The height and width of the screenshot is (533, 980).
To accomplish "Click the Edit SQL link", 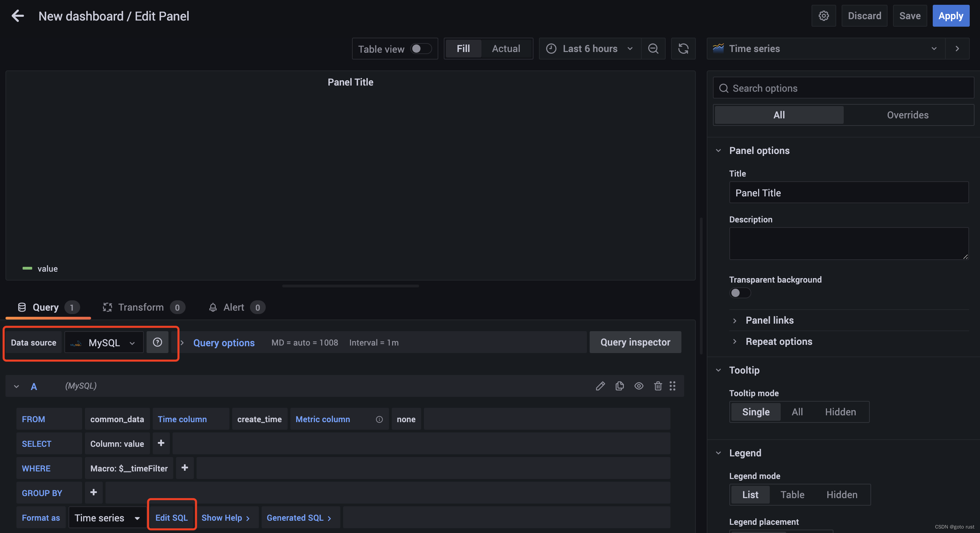I will click(172, 517).
